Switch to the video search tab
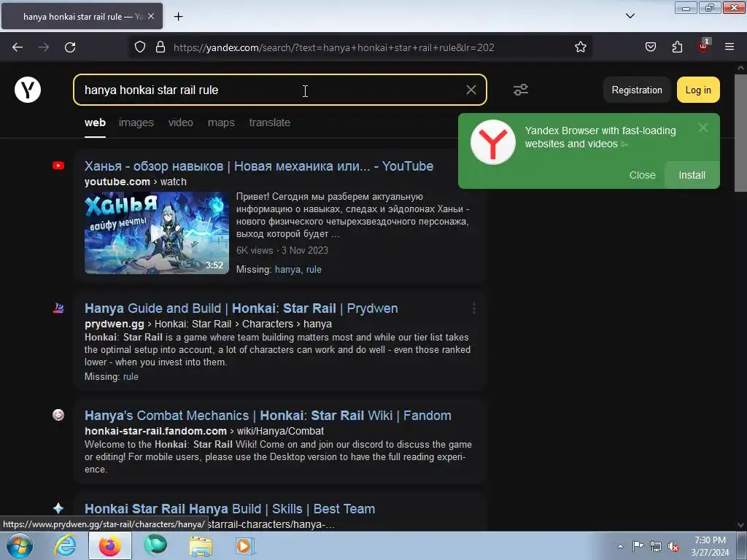Screen dimensions: 747x560 181,122
